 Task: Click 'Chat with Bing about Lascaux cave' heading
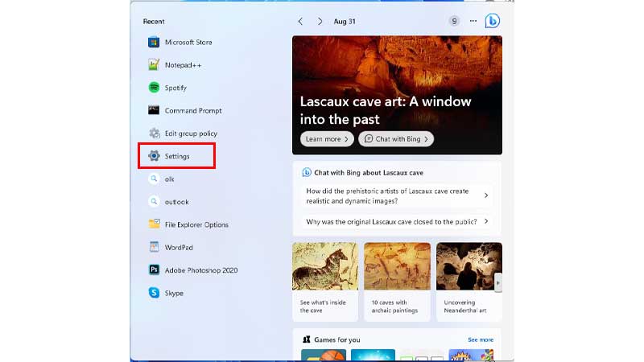(x=369, y=172)
